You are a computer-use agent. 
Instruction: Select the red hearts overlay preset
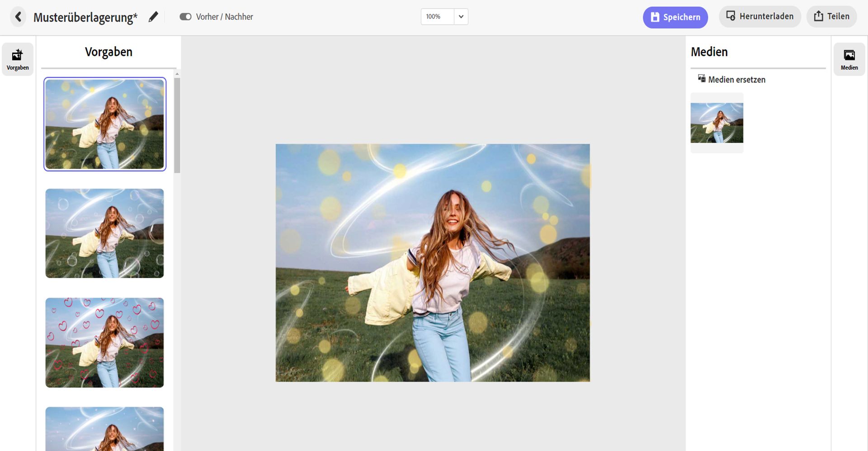click(104, 342)
